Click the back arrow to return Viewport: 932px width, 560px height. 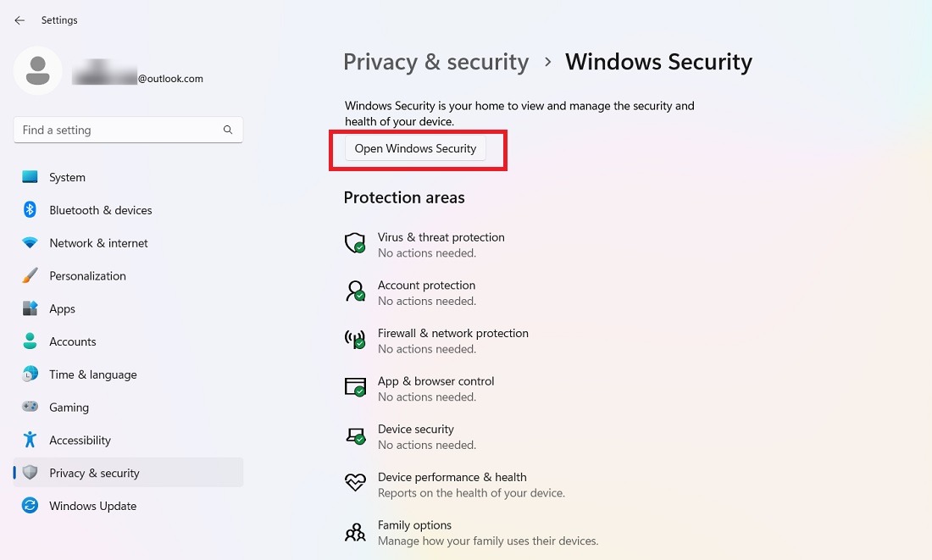19,19
